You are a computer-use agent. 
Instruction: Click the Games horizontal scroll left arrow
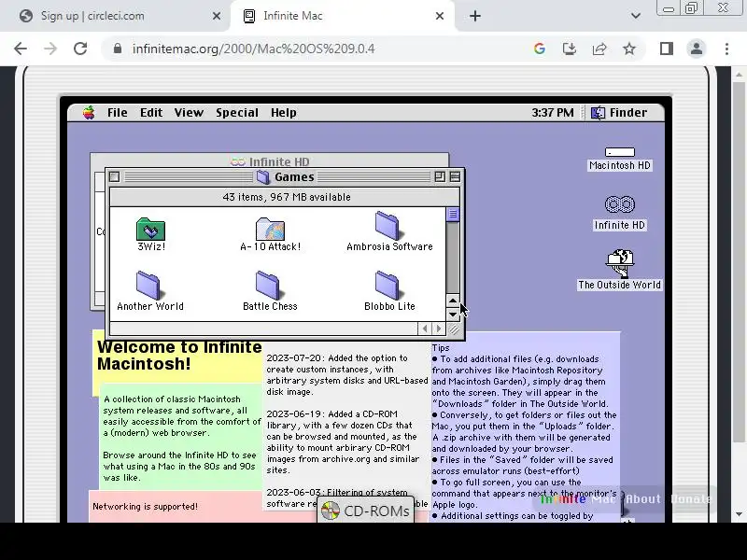click(x=425, y=329)
